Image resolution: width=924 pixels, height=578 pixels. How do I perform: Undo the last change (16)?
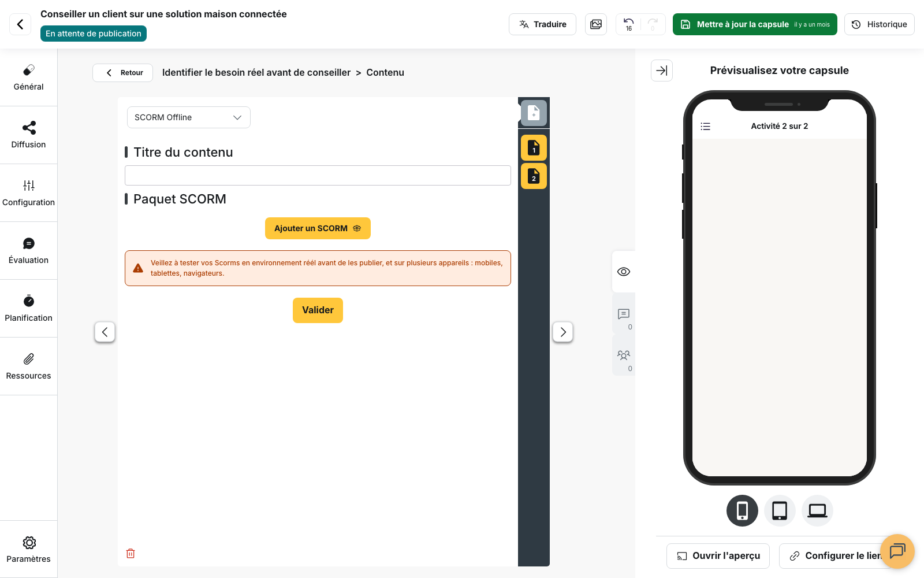click(629, 24)
